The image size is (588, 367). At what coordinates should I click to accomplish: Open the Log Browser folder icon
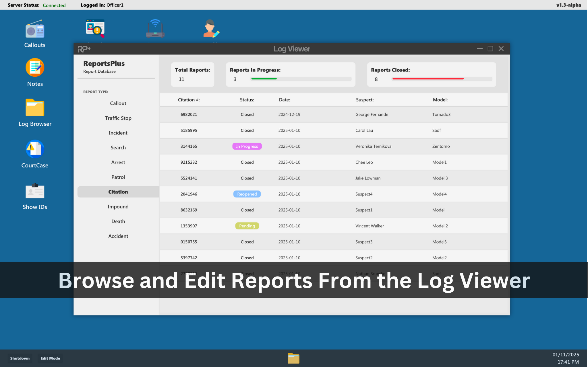(35, 108)
